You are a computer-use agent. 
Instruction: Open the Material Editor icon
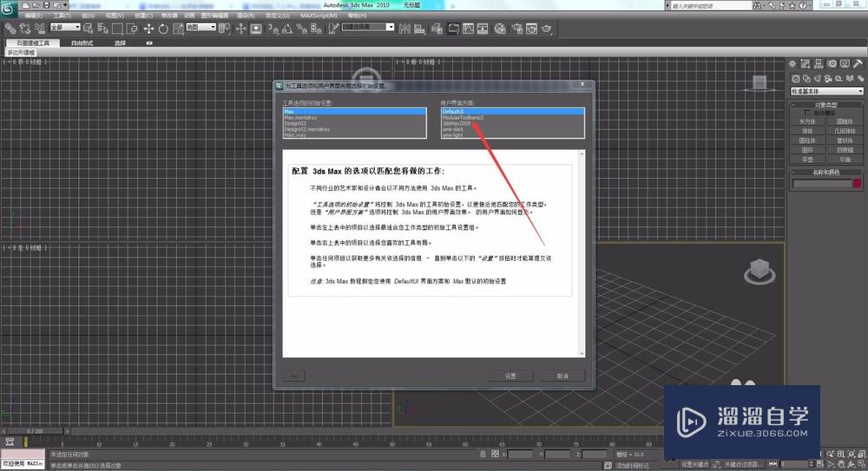[x=500, y=29]
